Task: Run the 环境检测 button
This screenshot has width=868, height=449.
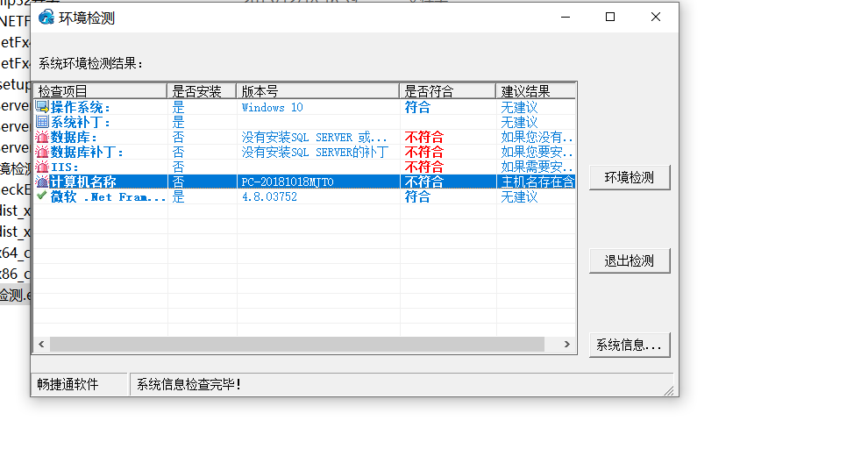Action: [630, 178]
